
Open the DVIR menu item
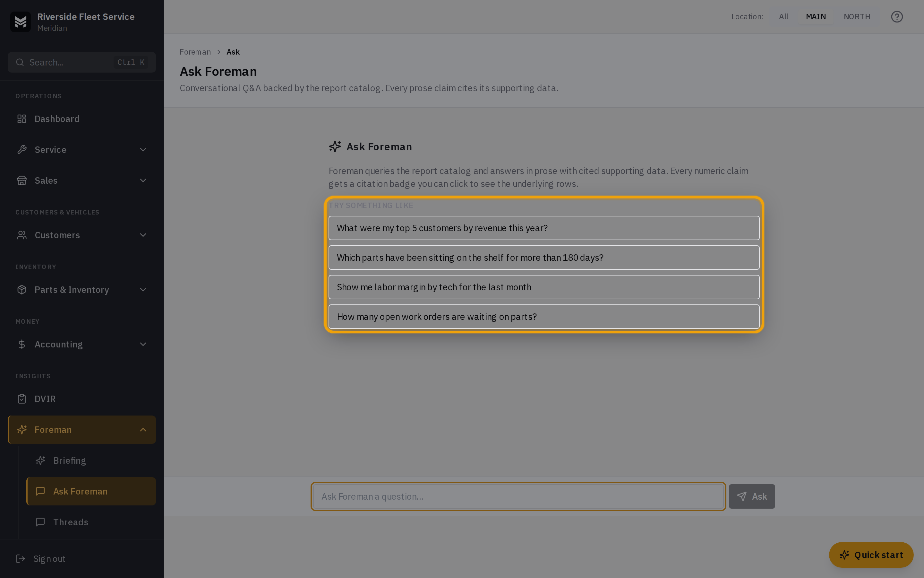(82, 399)
